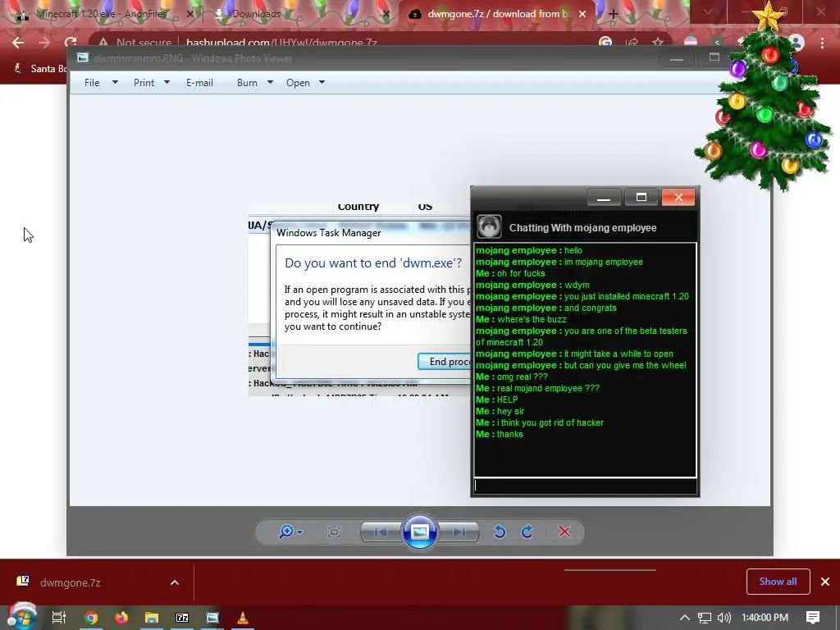Play slide show button

(x=419, y=532)
